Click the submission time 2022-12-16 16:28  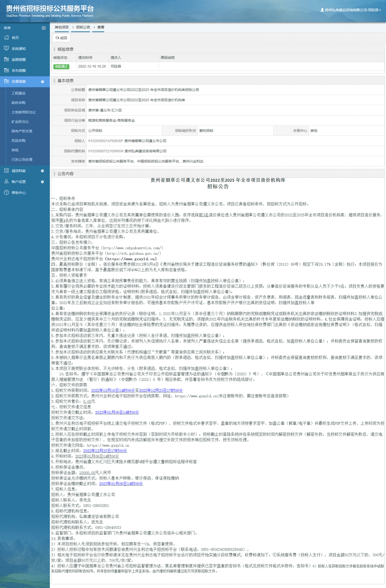[92, 66]
